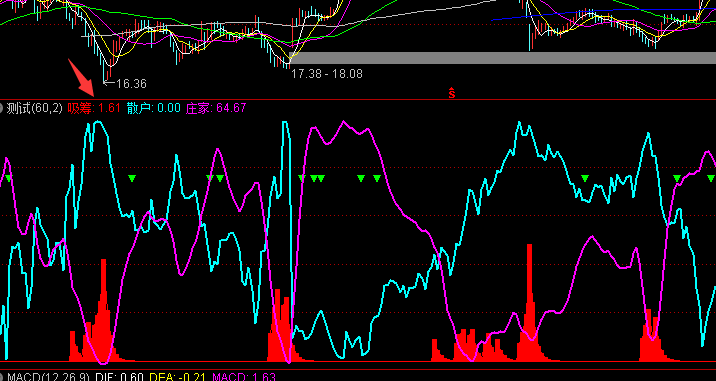Click the red annotation arrow

tap(81, 77)
